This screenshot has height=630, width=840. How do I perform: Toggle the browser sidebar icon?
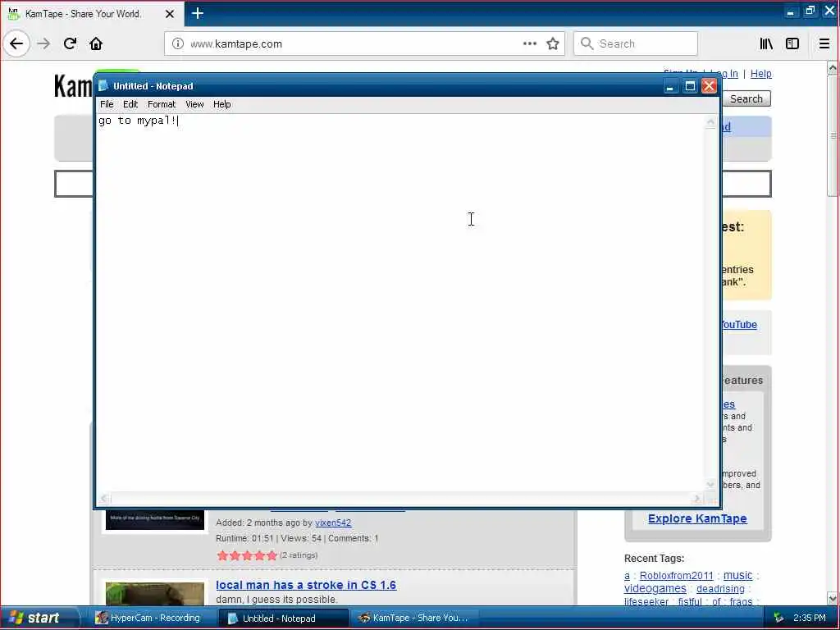(x=792, y=43)
